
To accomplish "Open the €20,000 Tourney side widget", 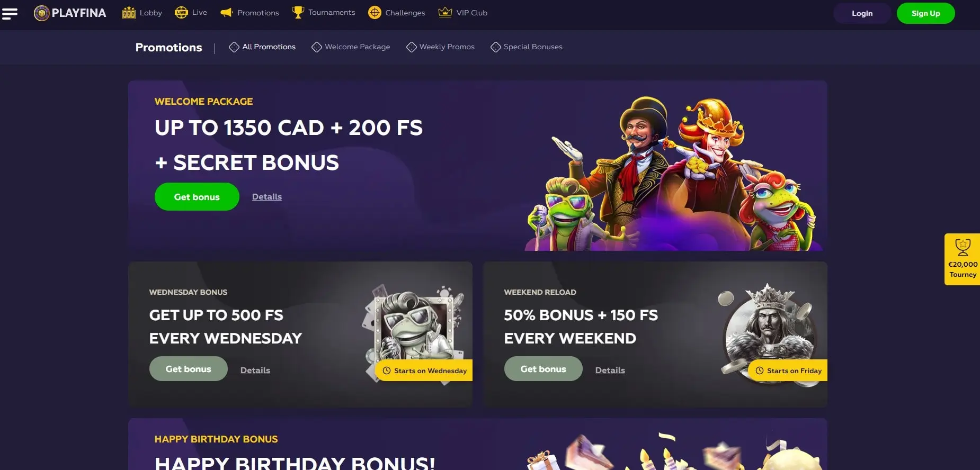I will tap(963, 259).
